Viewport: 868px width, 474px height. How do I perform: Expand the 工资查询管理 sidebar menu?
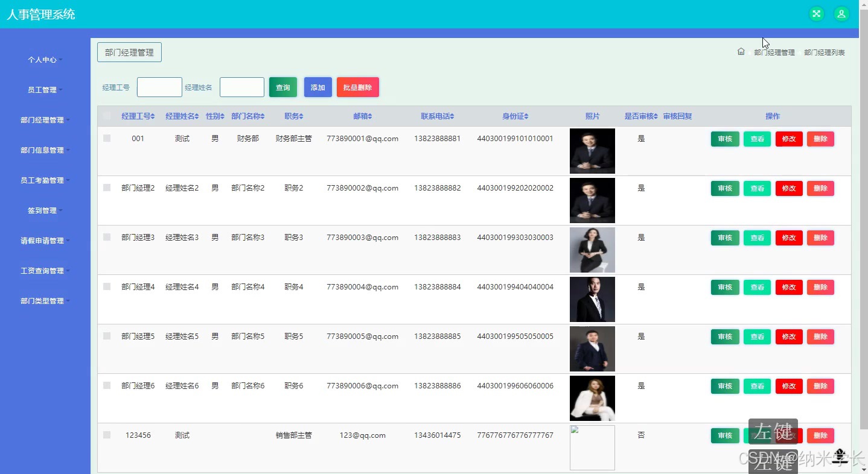click(43, 270)
